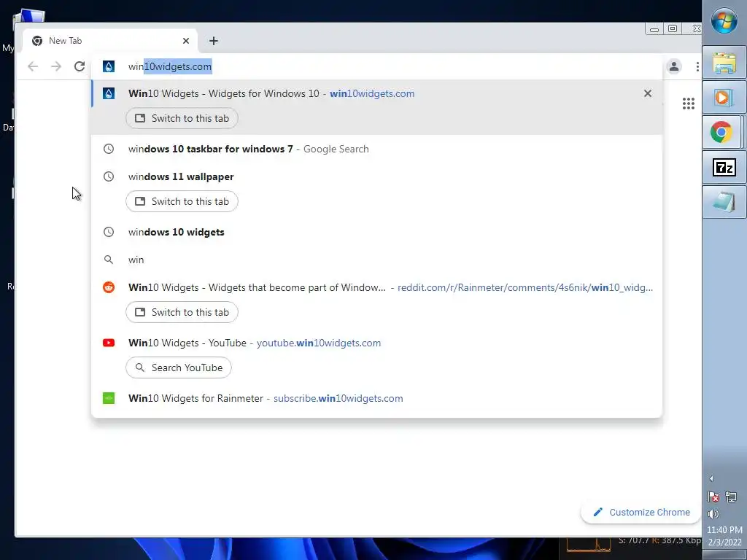The image size is (747, 560).
Task: Open a new tab with plus button
Action: [x=214, y=41]
